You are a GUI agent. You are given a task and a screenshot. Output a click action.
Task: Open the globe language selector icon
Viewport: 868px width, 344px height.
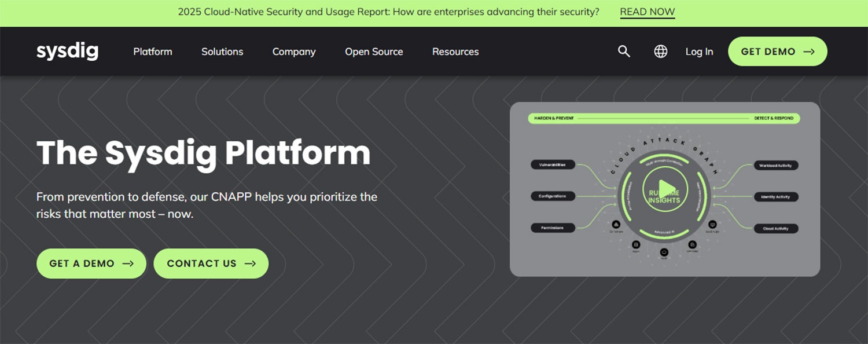[x=660, y=51]
